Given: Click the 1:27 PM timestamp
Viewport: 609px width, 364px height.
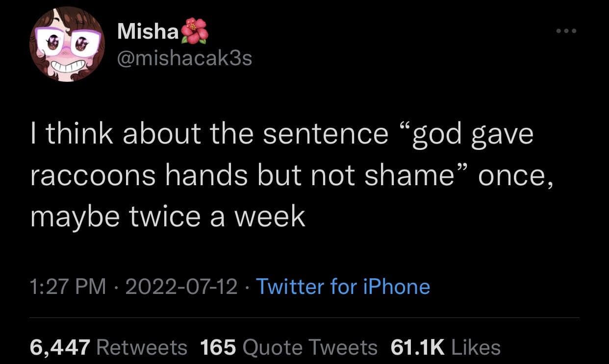Looking at the screenshot, I should (68, 286).
